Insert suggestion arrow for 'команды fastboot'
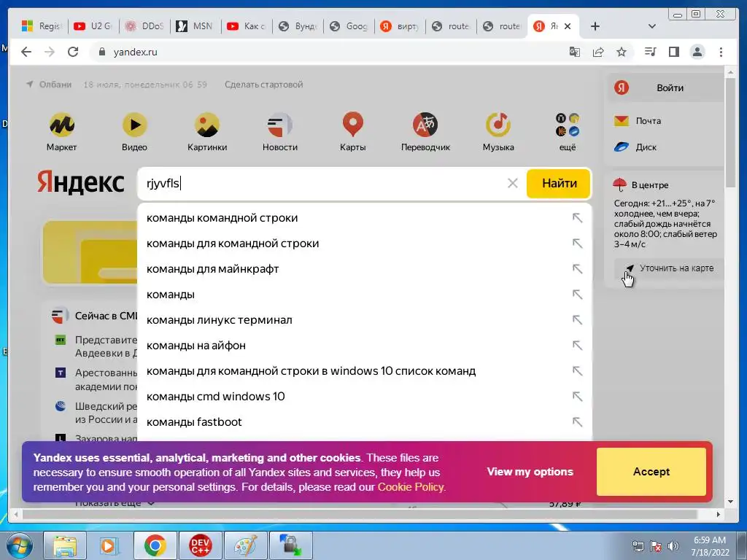The height and width of the screenshot is (560, 747). (578, 421)
